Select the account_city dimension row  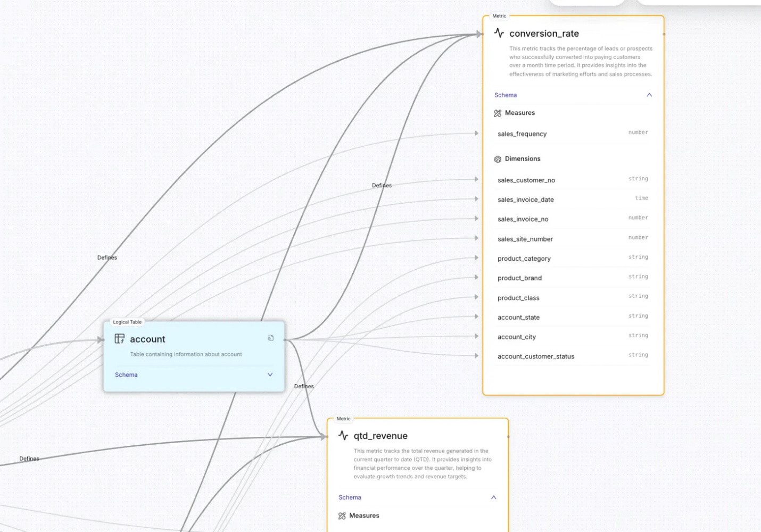[x=573, y=337]
